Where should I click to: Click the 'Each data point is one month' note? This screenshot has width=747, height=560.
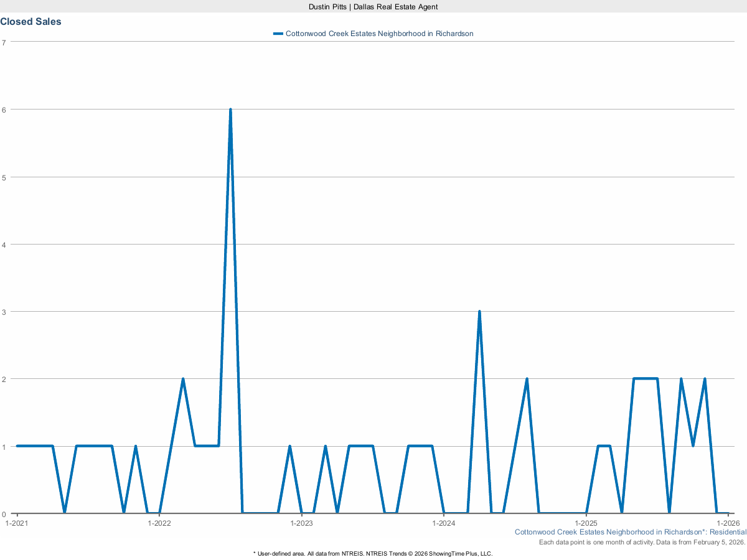pos(642,543)
